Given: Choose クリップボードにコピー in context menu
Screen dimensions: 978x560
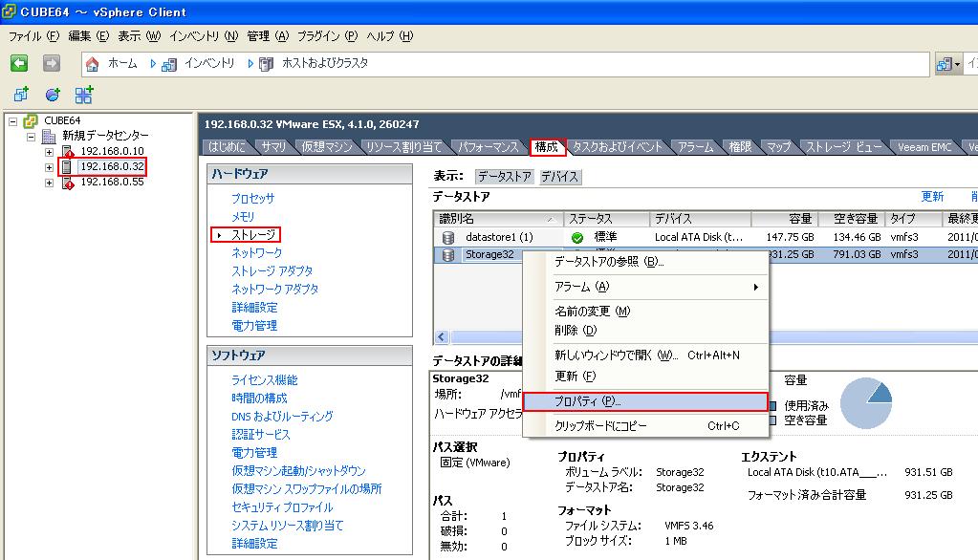Looking at the screenshot, I should tap(645, 426).
